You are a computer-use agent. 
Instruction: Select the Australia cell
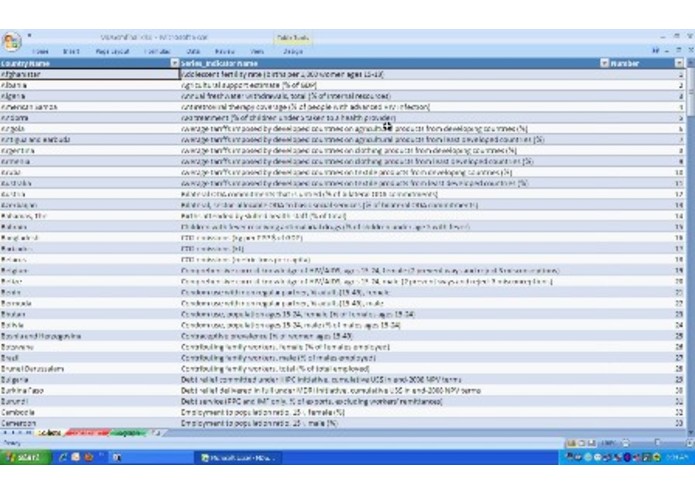[90, 183]
